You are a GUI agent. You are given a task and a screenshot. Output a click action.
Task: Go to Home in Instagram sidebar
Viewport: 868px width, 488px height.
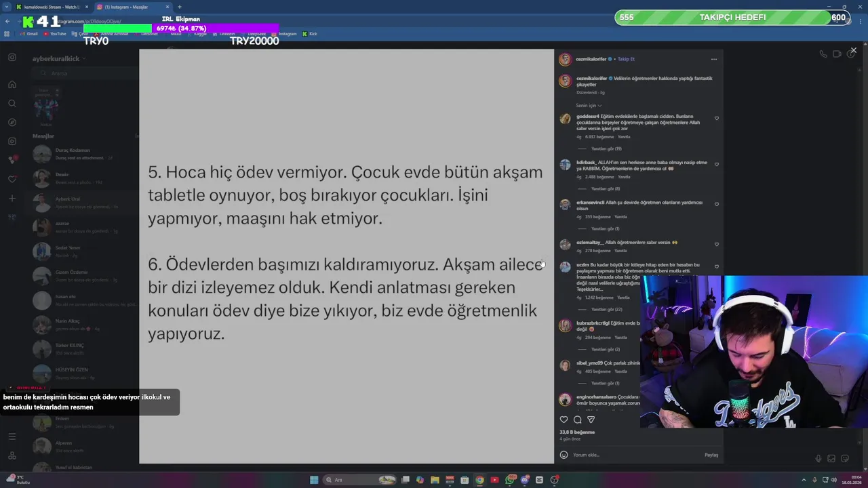coord(12,85)
